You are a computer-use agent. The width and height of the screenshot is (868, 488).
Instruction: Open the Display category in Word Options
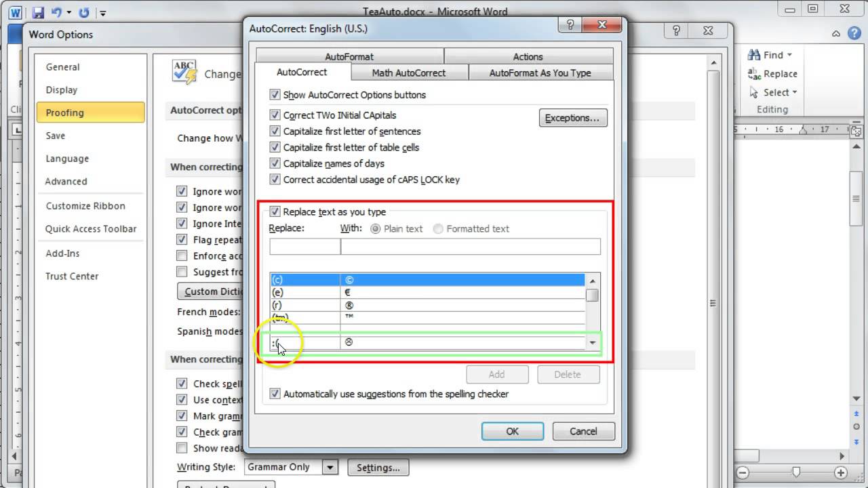click(91, 90)
